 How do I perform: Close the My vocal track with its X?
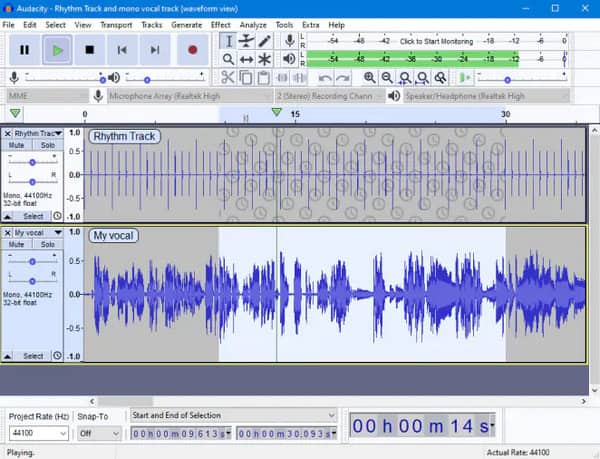click(x=7, y=233)
